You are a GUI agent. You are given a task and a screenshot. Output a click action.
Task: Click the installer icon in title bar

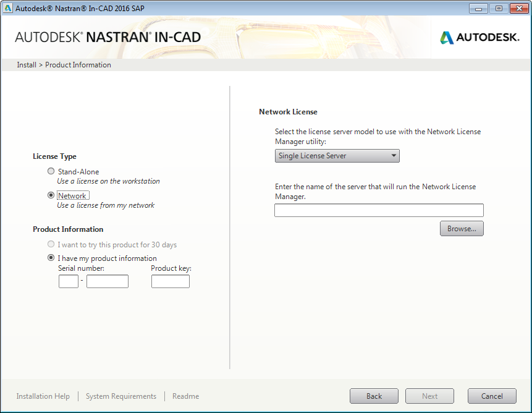[7, 8]
